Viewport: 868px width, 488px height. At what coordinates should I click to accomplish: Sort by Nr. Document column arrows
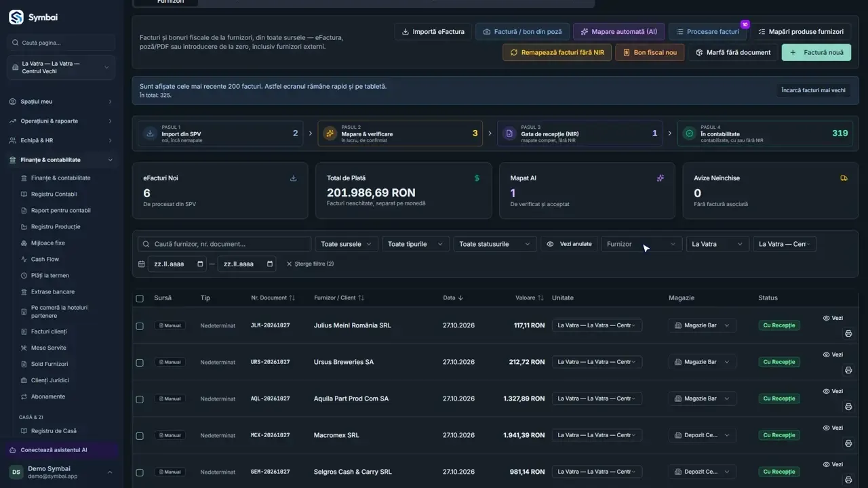pyautogui.click(x=292, y=298)
